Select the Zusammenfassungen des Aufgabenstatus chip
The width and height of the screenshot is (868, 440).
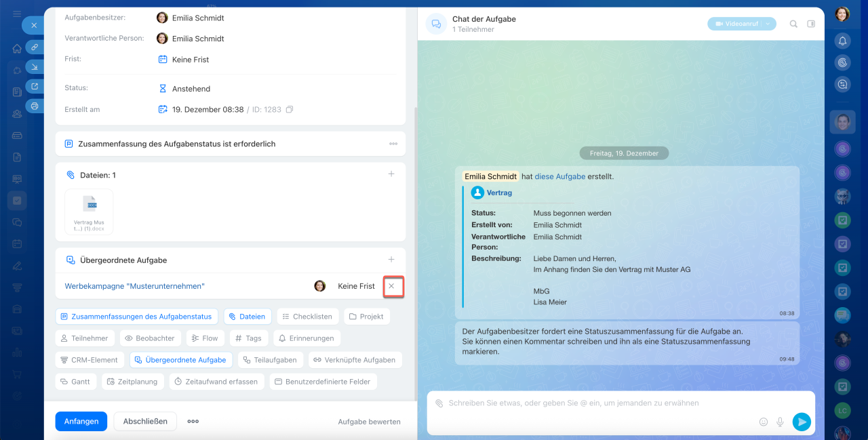pyautogui.click(x=137, y=317)
